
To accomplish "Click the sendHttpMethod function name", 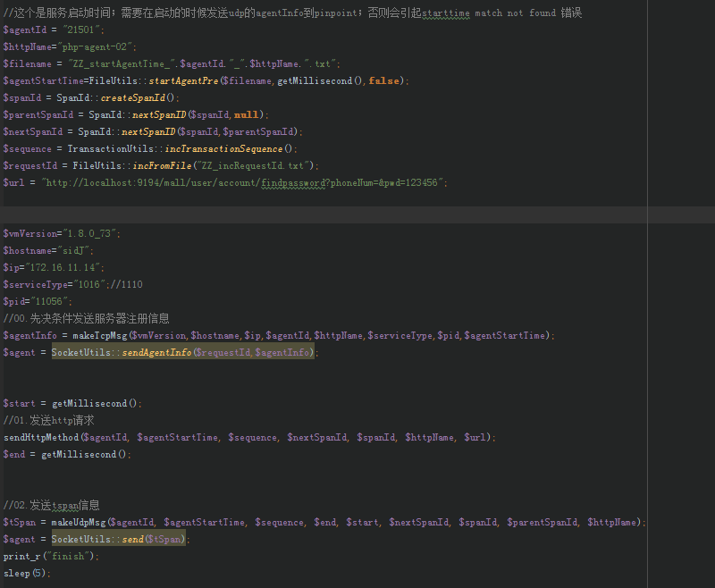I will [x=41, y=437].
